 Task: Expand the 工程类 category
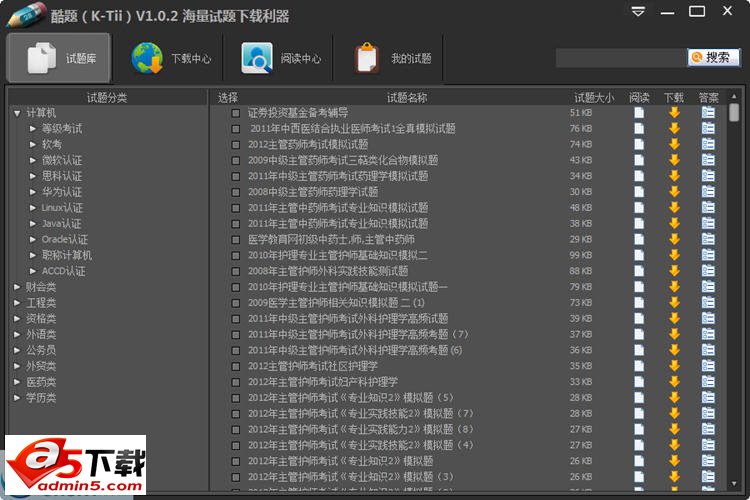click(17, 303)
